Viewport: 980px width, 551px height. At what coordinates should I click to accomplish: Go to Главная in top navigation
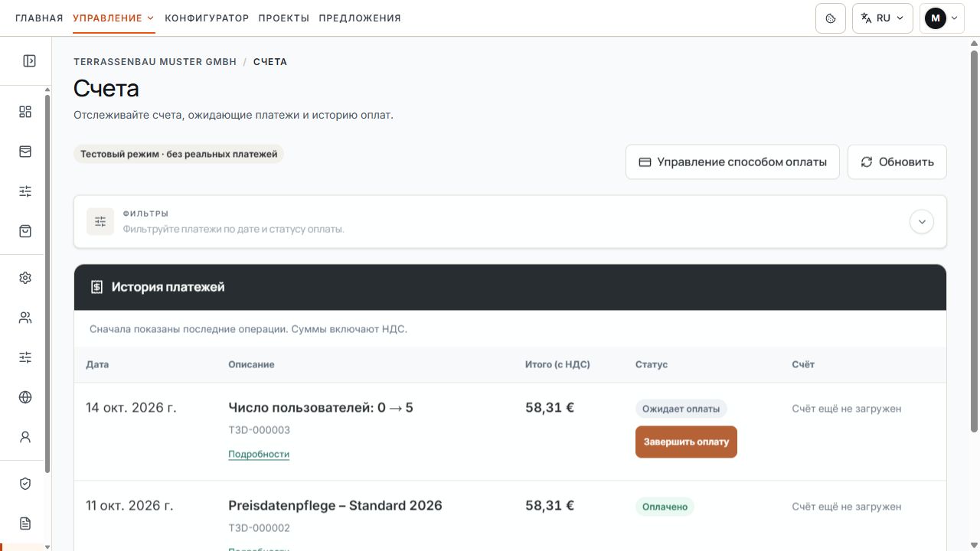39,18
